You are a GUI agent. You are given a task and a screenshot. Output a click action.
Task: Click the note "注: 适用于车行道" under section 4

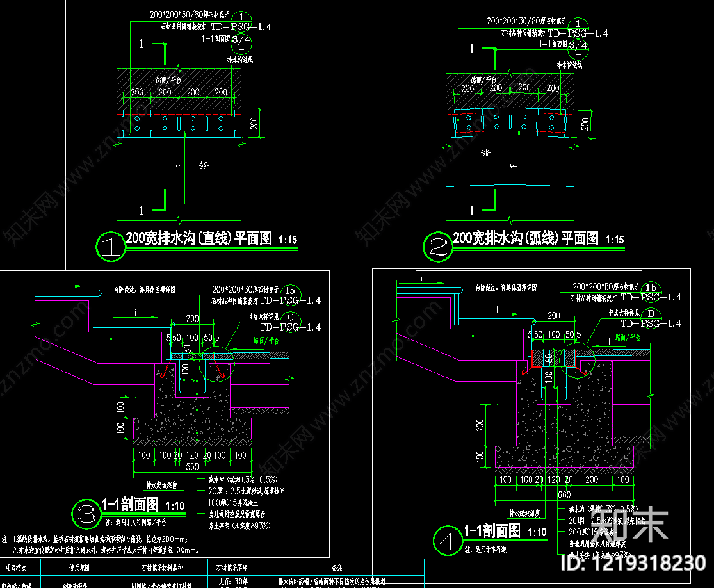tap(485, 550)
